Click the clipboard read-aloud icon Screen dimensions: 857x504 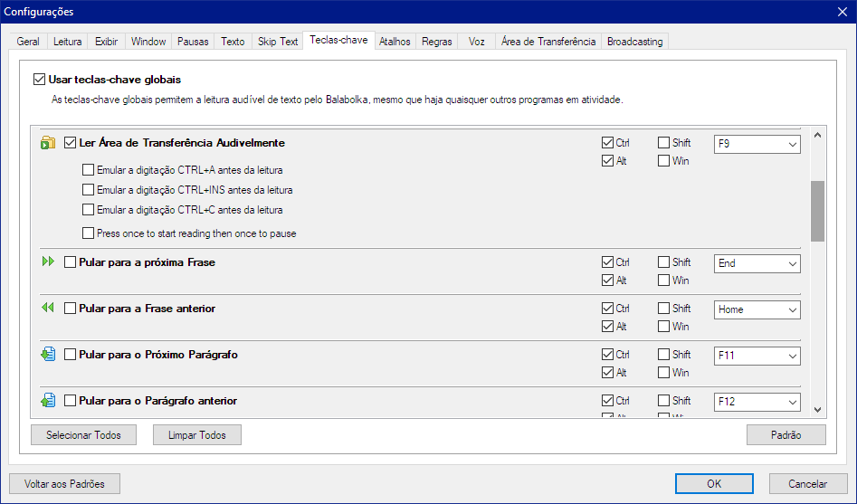[48, 143]
